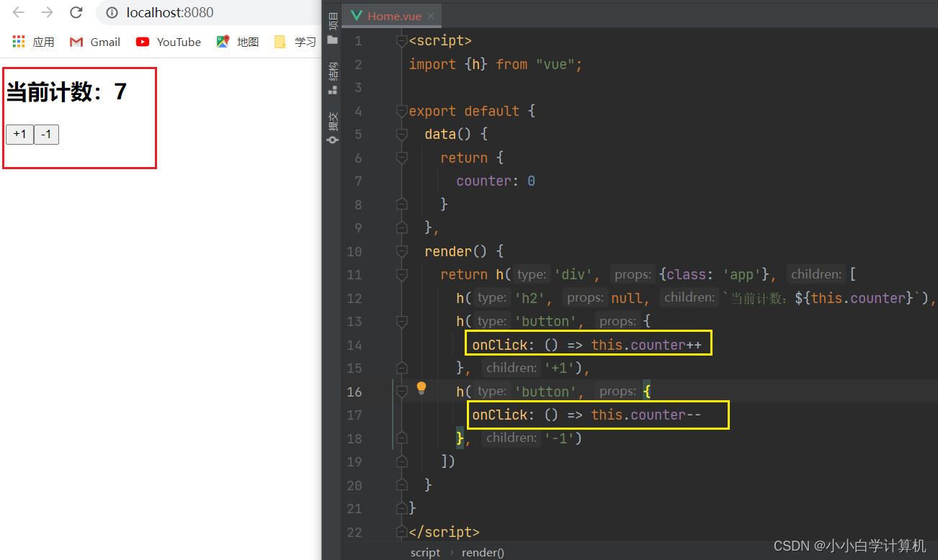Collapse first button h( fold at line 13
The height and width of the screenshot is (560, 938).
coord(402,322)
